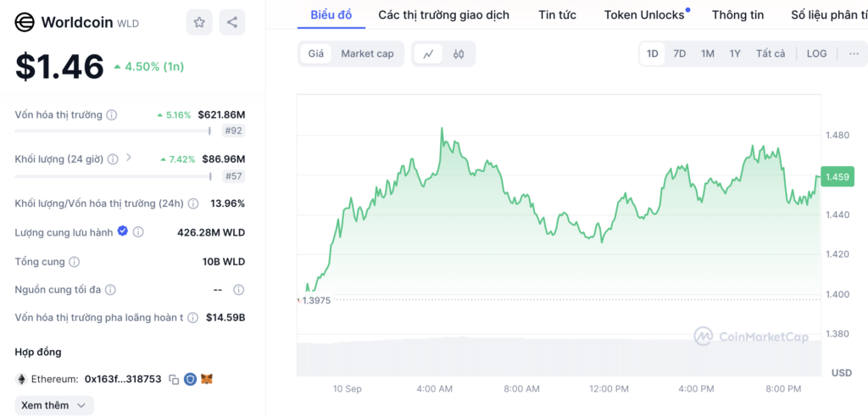
Task: Click the 426.28M WLD supply value
Action: click(211, 232)
